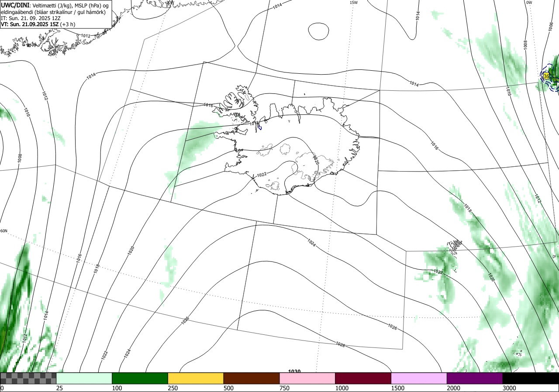Click the 'VT: Sun. 21.09.2025 15Z (+3 h)' line
This screenshot has width=559, height=392.
[x=38, y=24]
